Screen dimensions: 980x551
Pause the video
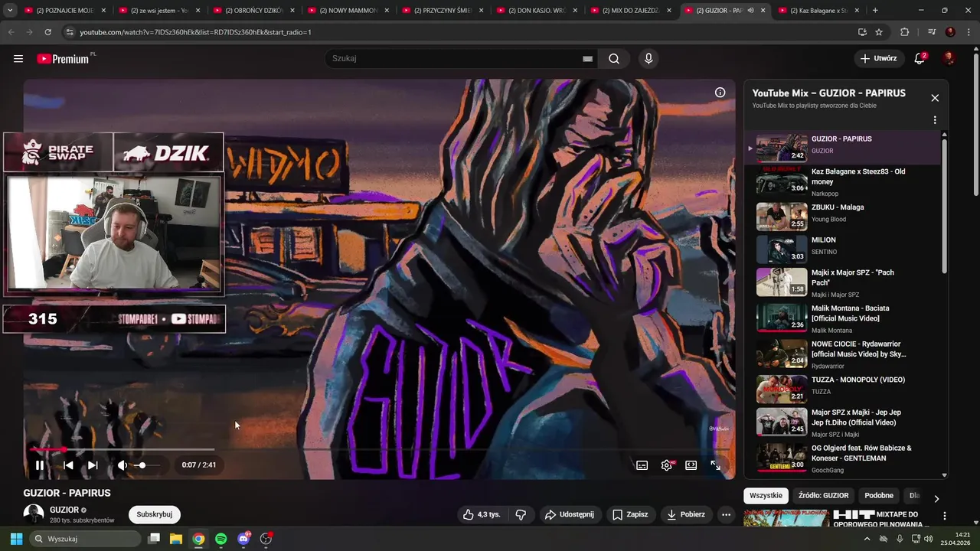click(x=40, y=465)
